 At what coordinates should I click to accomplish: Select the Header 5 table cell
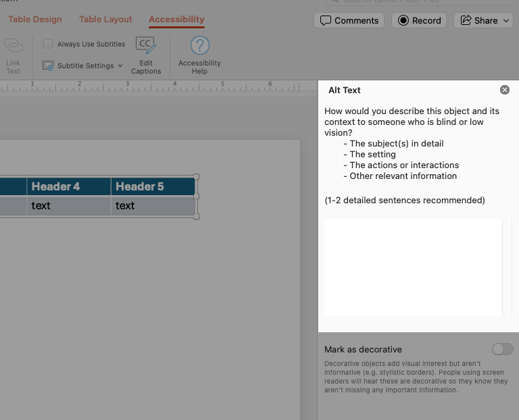click(153, 186)
